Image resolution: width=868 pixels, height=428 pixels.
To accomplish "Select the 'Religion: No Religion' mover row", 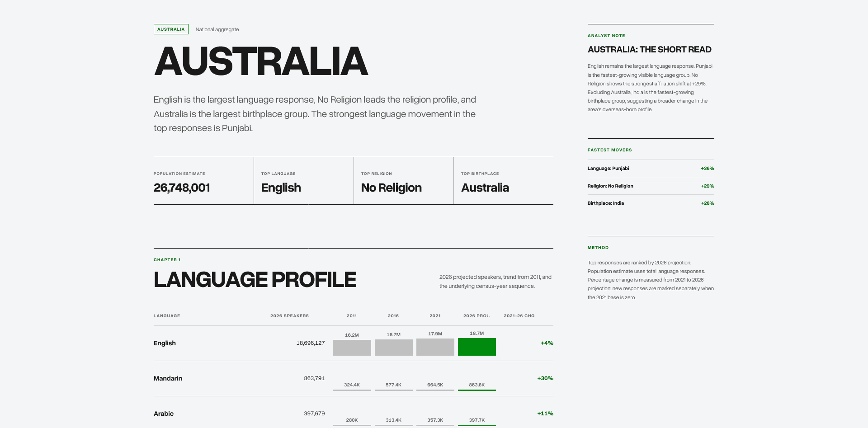I will pyautogui.click(x=651, y=186).
